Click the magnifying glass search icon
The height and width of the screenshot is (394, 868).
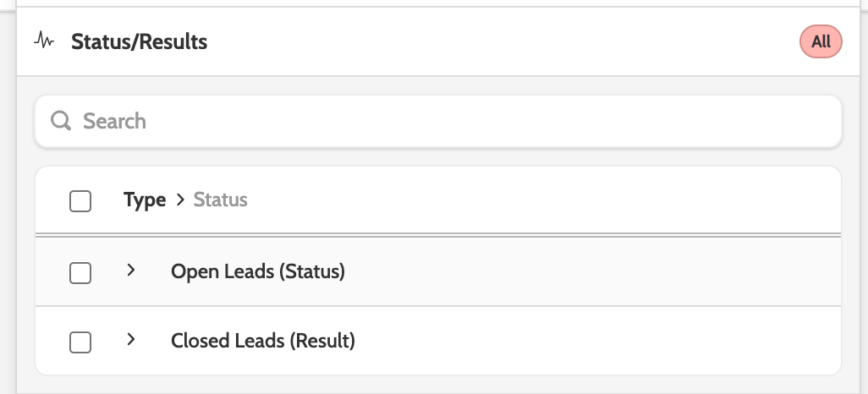point(61,121)
